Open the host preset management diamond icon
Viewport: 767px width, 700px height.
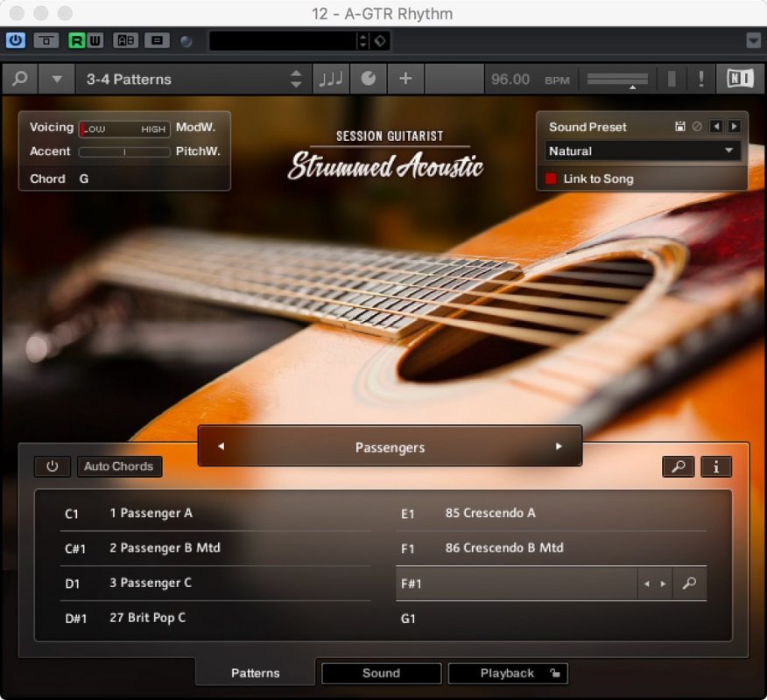[380, 40]
